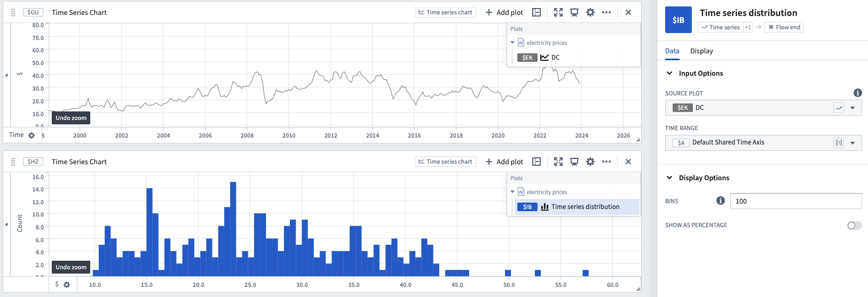Click the 'Time' axis label
Viewport: 868px width, 297px height.
tap(17, 135)
